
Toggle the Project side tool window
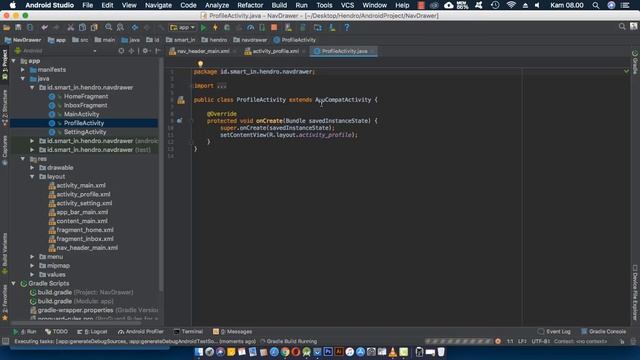pyautogui.click(x=4, y=64)
